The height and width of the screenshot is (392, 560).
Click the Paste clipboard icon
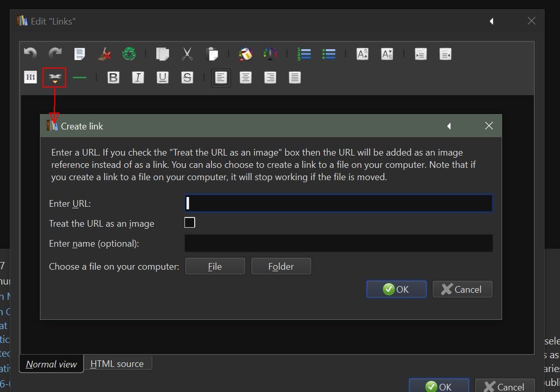coord(212,54)
